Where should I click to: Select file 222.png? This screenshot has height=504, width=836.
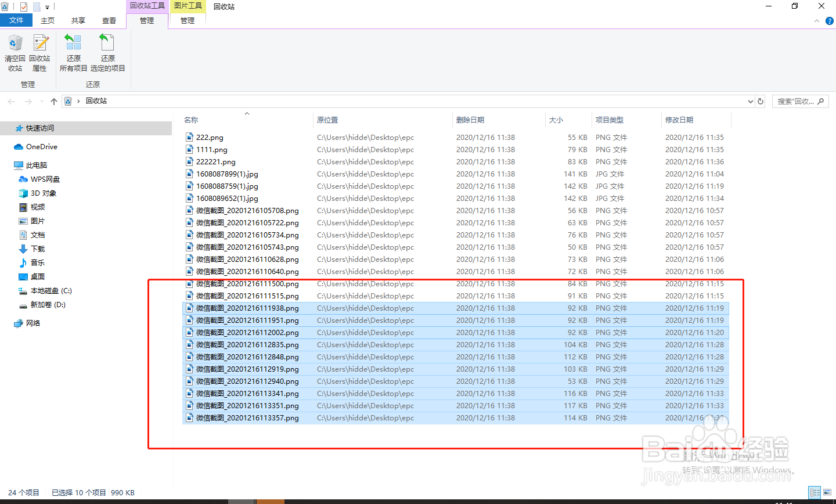tap(210, 138)
